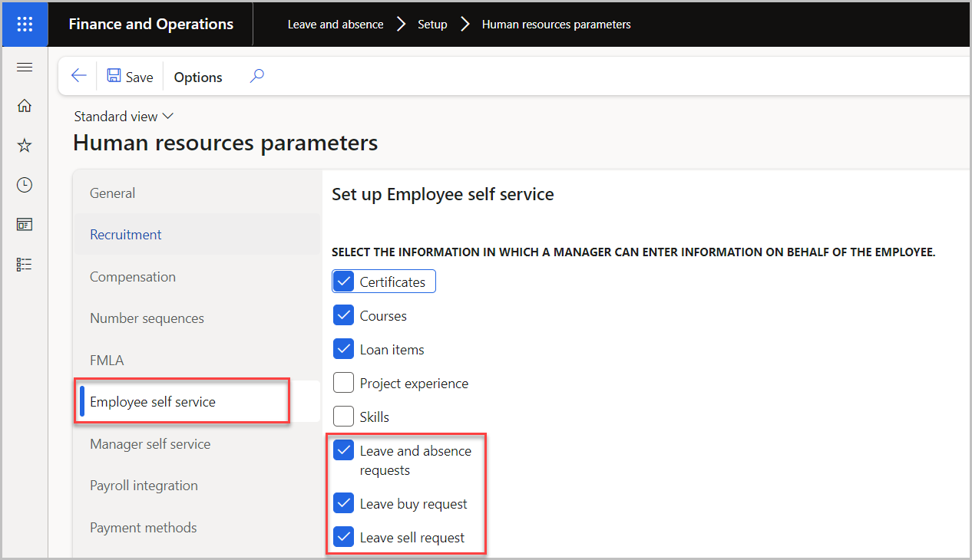Open Recent clock icon
Screen dimensions: 972x560
click(x=25, y=185)
